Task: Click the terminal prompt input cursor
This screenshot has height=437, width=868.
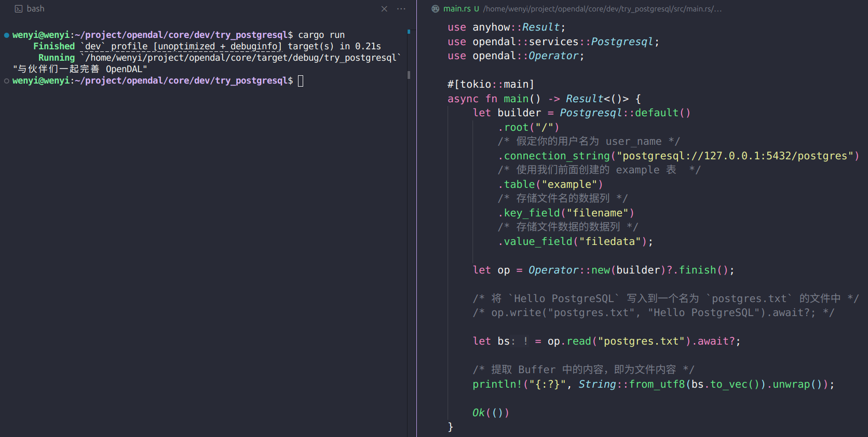Action: point(301,81)
